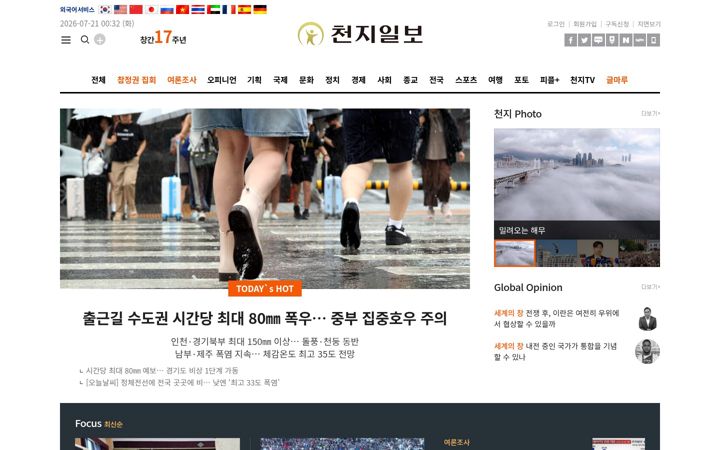Open the 시간당 최대 80㎜ 예보 related article
This screenshot has height=450, width=720.
click(x=162, y=371)
